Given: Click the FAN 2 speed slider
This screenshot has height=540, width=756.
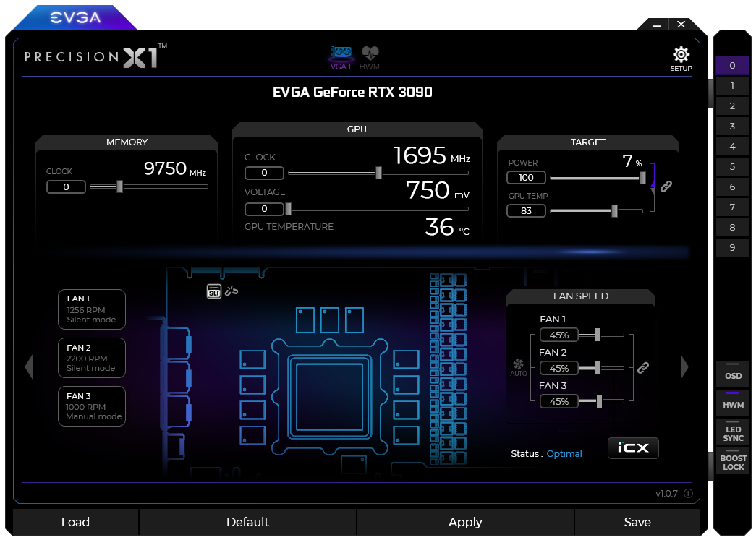Looking at the screenshot, I should [x=602, y=368].
